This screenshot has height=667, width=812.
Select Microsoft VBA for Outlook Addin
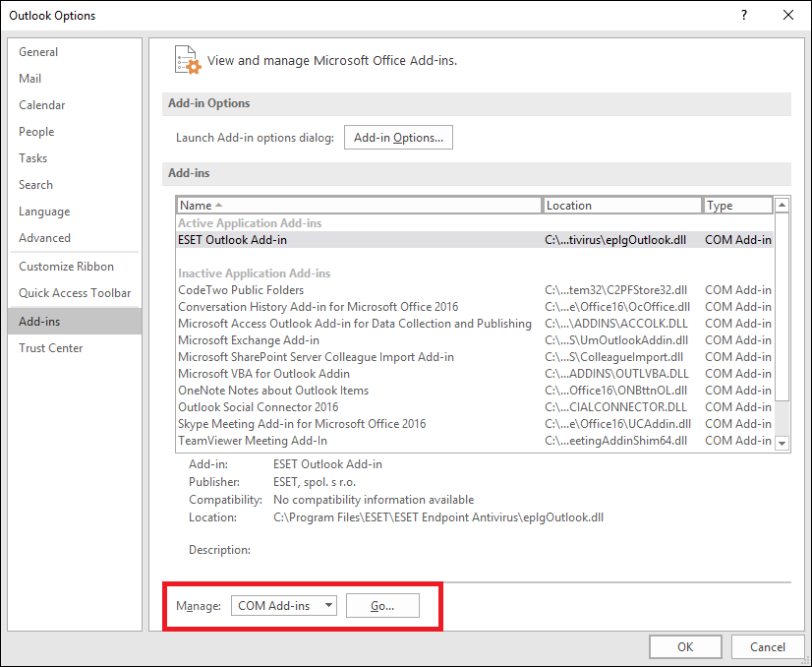475,374
